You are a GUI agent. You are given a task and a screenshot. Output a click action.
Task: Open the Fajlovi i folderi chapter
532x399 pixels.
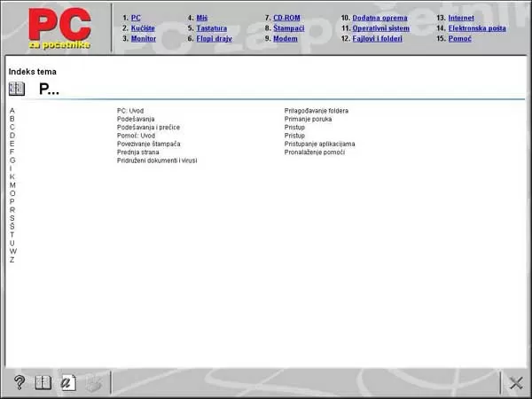pyautogui.click(x=378, y=39)
